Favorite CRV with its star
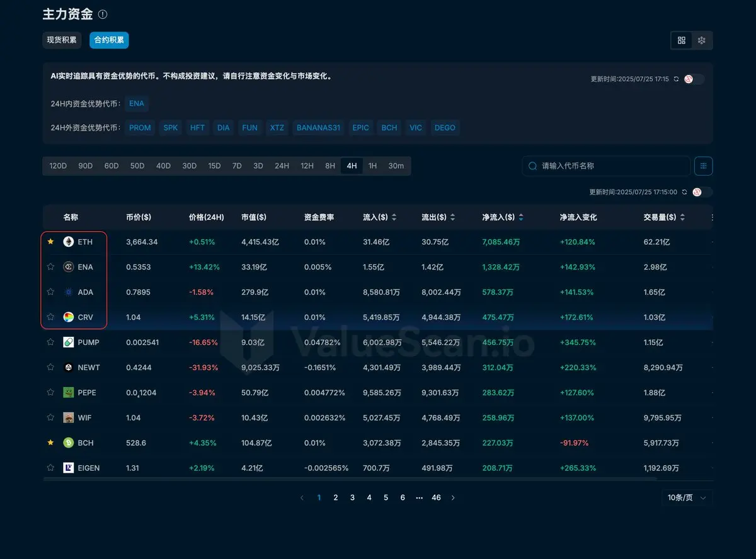756x559 pixels. (x=50, y=317)
